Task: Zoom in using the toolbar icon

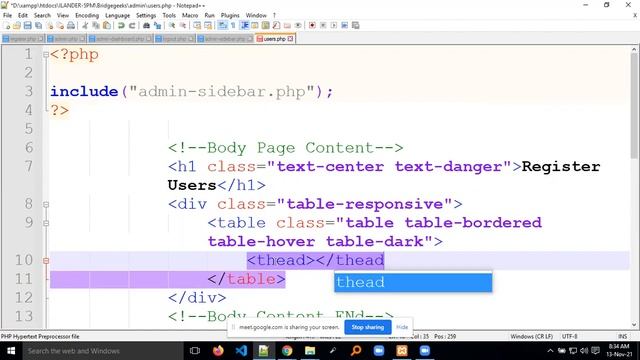Action: (172, 25)
